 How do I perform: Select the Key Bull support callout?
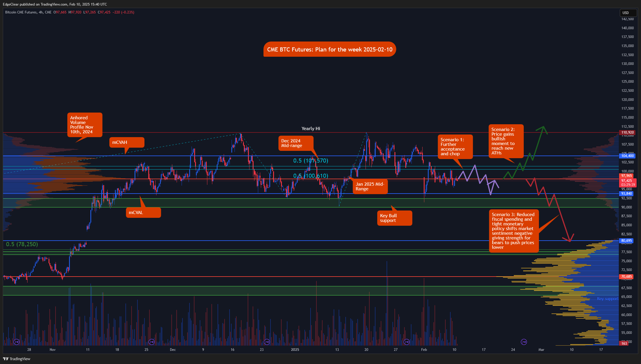tap(394, 218)
